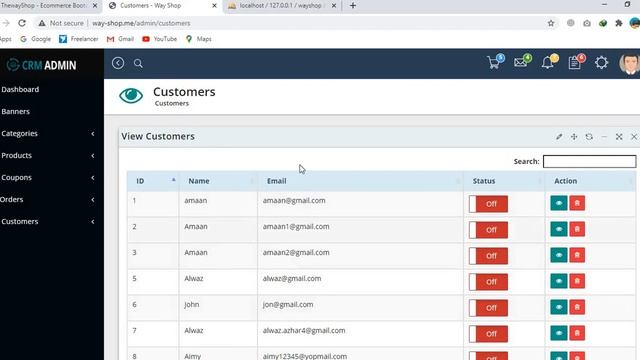Toggle status switch for jon@gmail.com
Viewport: 640px width, 360px height.
[488, 308]
